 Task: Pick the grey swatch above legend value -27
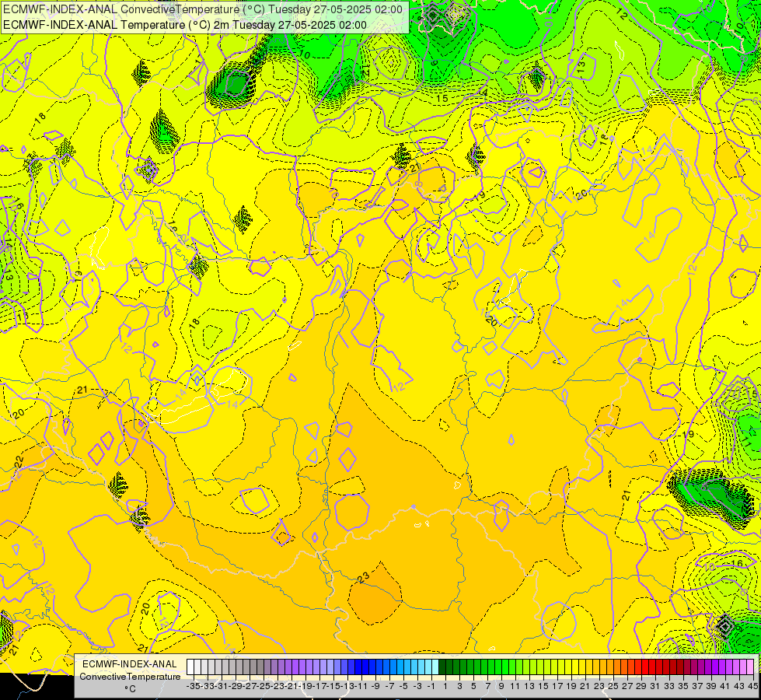246,667
